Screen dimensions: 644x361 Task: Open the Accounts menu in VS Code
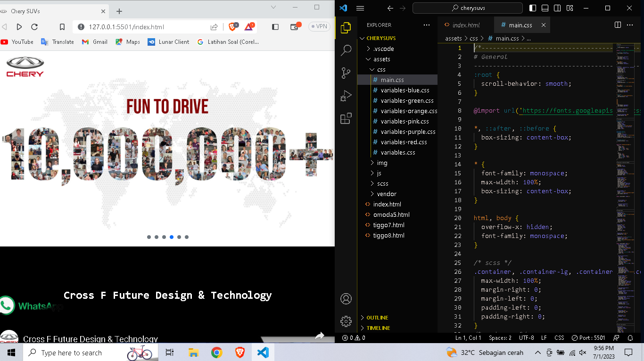(346, 299)
